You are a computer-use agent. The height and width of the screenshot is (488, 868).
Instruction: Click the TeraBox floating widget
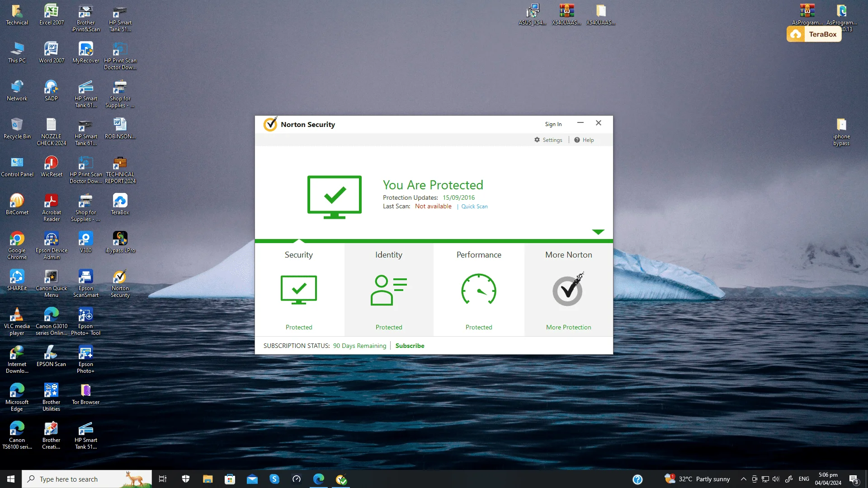[x=814, y=34]
